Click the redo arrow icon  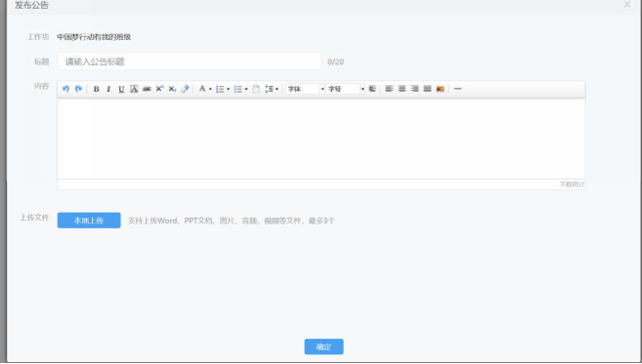coord(78,89)
